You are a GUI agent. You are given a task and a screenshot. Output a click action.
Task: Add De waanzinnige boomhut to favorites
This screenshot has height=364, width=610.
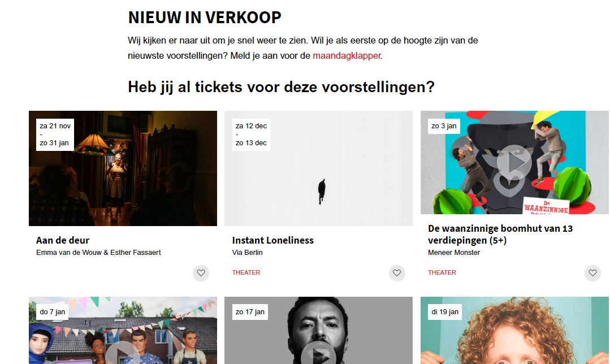(x=592, y=273)
